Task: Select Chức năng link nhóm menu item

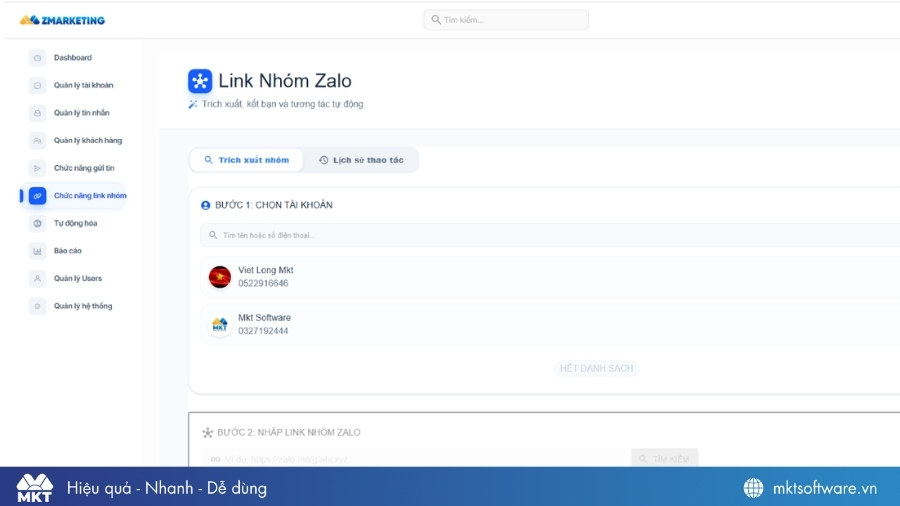Action: [73, 196]
